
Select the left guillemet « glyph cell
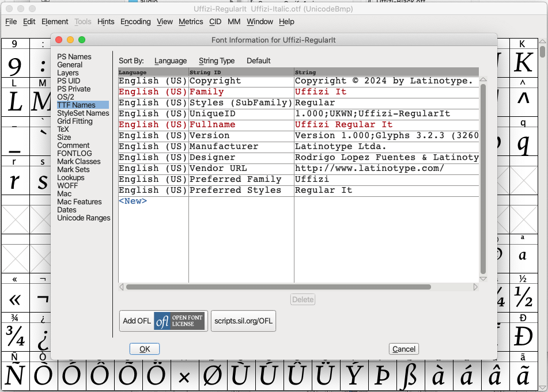[x=16, y=298]
